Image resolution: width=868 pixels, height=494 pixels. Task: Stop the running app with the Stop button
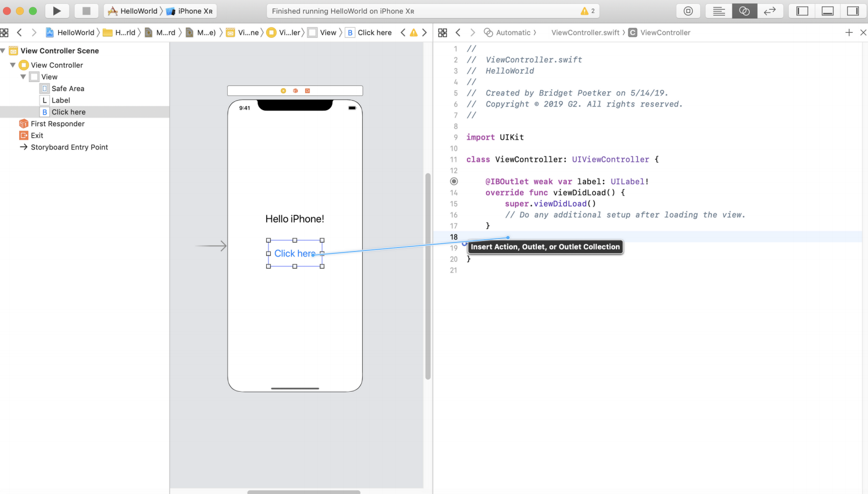pos(86,11)
